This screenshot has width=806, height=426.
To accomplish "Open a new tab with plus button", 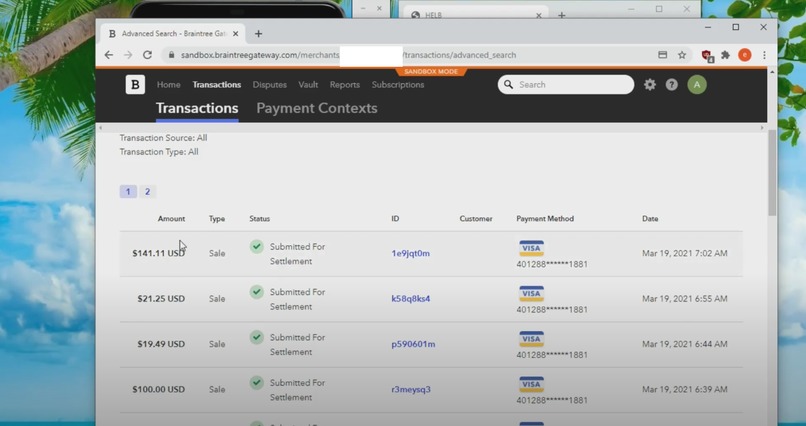I will click(259, 34).
